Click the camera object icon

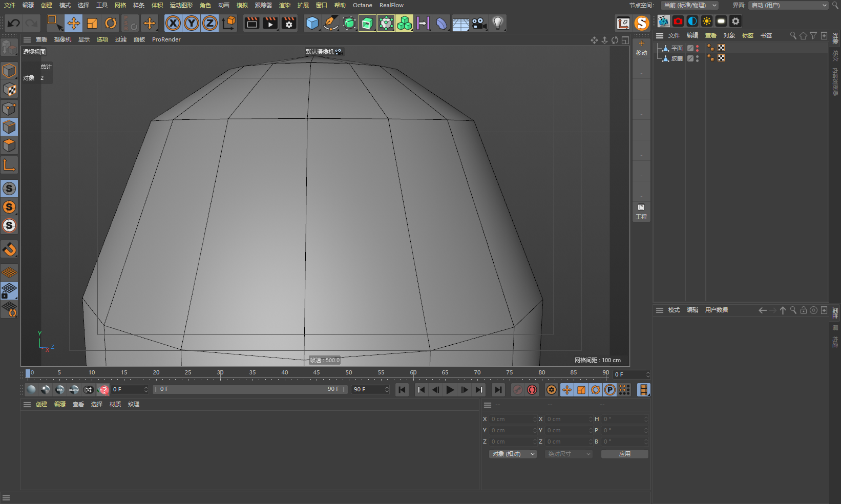click(x=479, y=23)
